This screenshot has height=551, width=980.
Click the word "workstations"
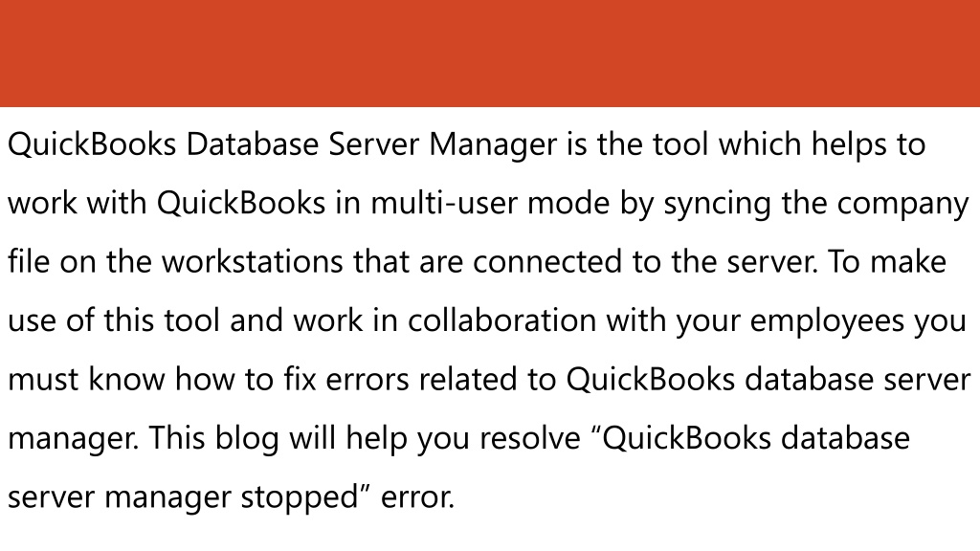point(253,262)
